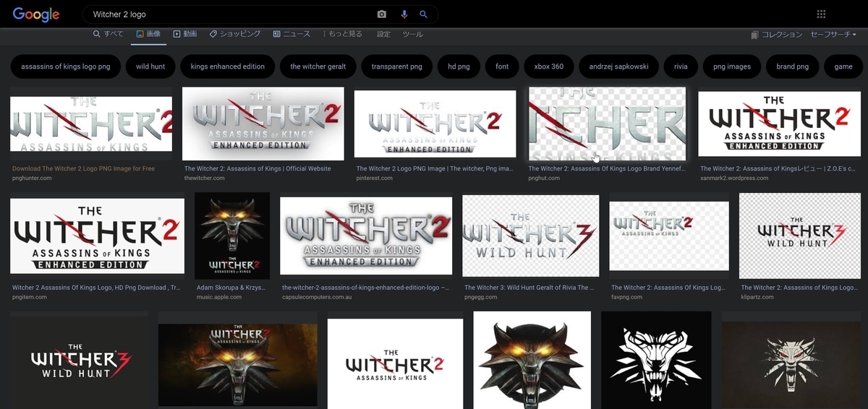Open pnghunter.com Witcher 2 logo thumbnail
Viewport: 868px width, 409px height.
pos(91,124)
